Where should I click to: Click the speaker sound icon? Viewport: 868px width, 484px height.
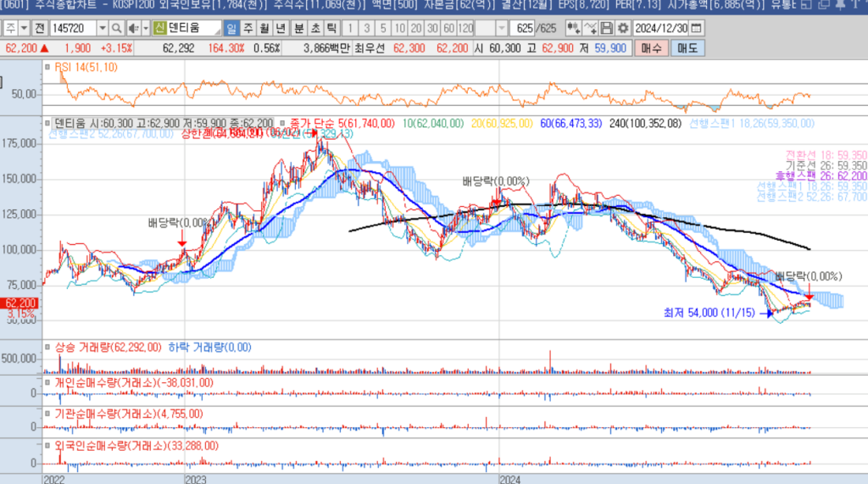pos(133,28)
